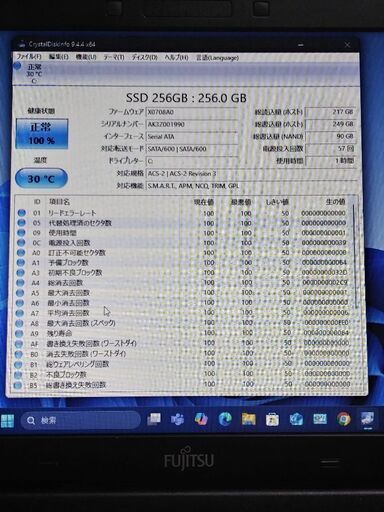
Task: Open Microsoft Store from the taskbar
Action: (272, 419)
